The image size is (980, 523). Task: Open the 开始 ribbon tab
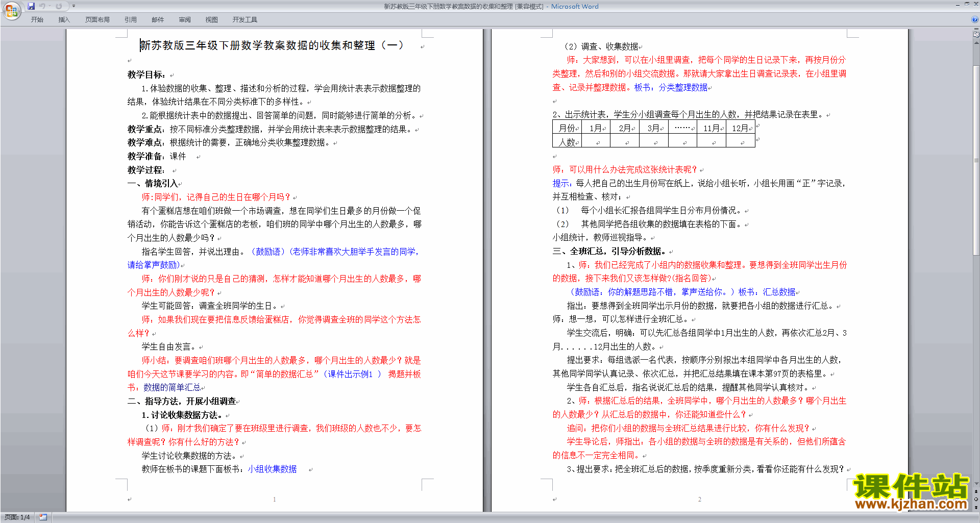point(37,19)
